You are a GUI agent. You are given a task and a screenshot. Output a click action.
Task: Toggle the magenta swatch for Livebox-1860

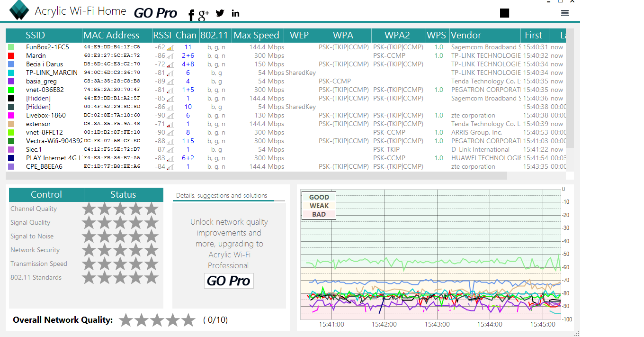point(11,116)
